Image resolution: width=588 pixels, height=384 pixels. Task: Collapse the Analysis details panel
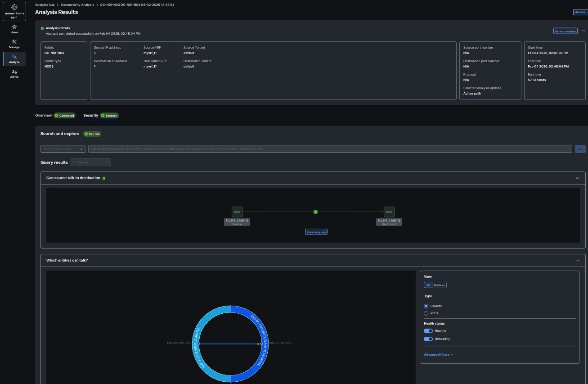point(583,31)
